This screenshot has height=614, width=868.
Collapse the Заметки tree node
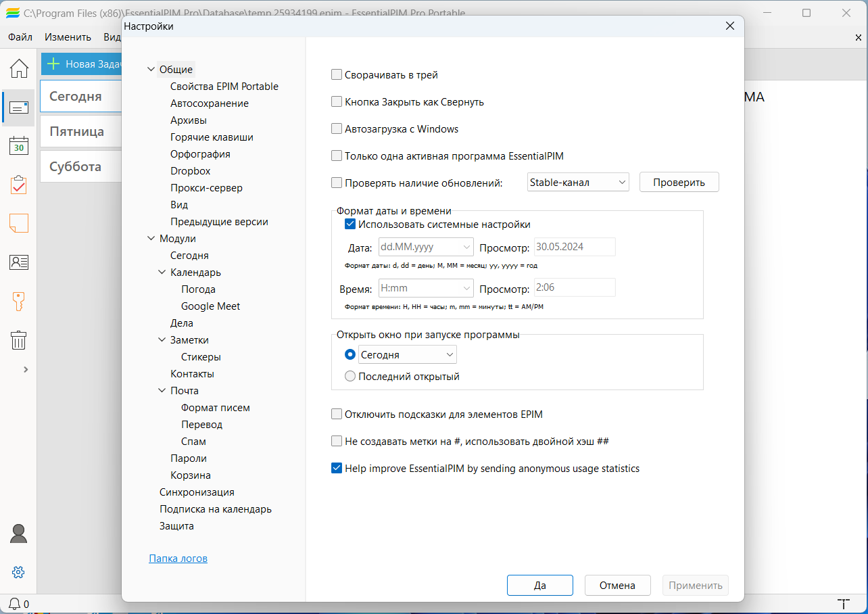(162, 339)
